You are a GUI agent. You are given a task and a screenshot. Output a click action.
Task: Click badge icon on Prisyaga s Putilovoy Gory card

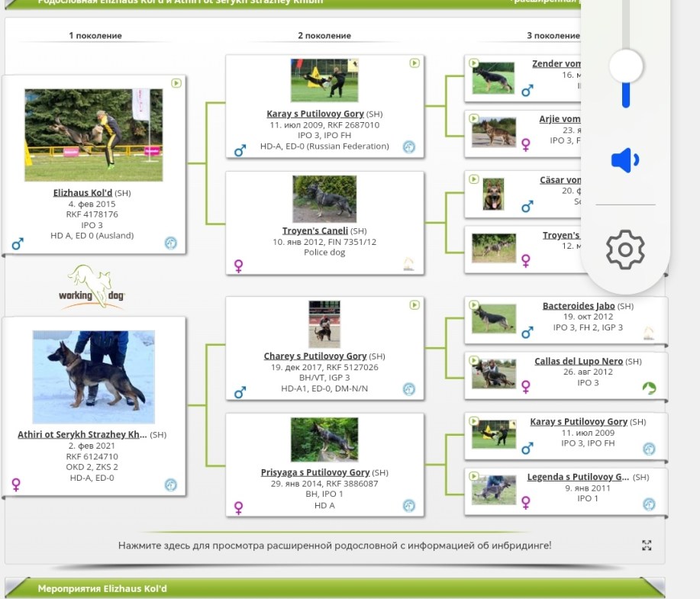click(x=409, y=505)
